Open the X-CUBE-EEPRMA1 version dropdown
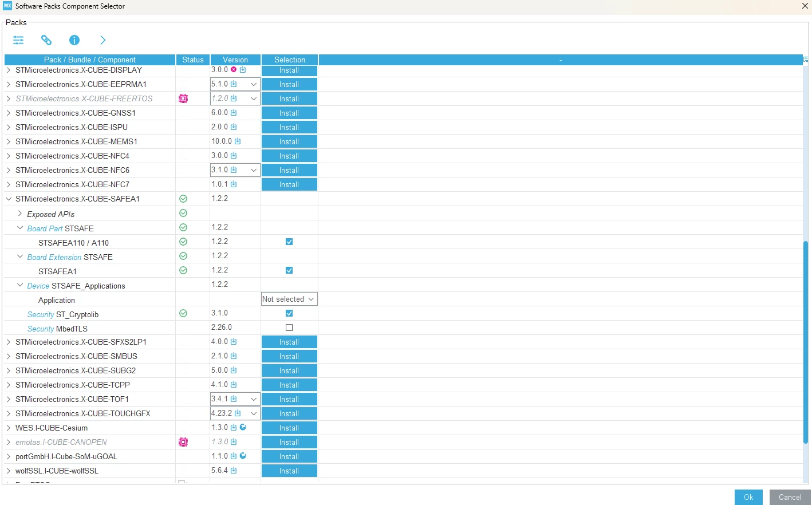This screenshot has width=812, height=505. [254, 84]
